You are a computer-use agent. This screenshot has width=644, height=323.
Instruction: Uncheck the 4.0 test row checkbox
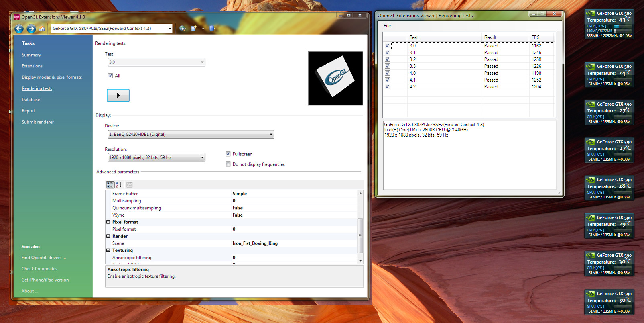coord(387,73)
